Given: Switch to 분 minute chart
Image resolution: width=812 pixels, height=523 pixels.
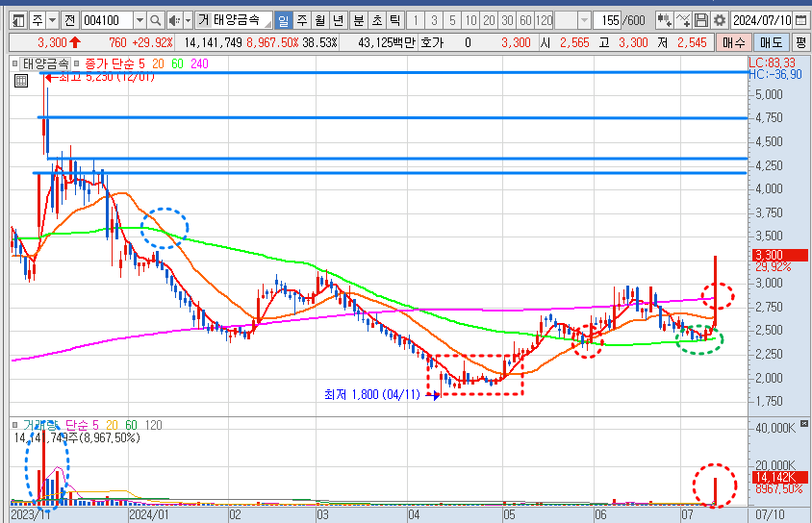Looking at the screenshot, I should pyautogui.click(x=358, y=21).
